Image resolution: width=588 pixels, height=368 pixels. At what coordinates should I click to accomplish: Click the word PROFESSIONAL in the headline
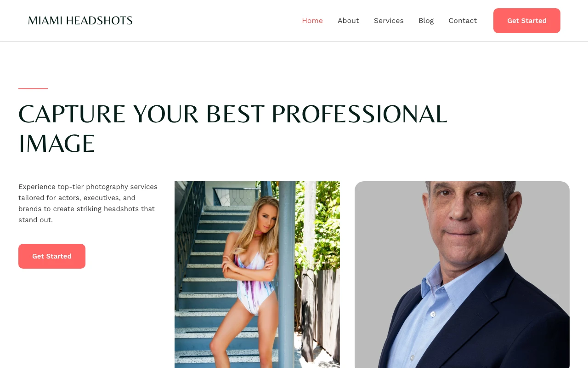pos(359,114)
